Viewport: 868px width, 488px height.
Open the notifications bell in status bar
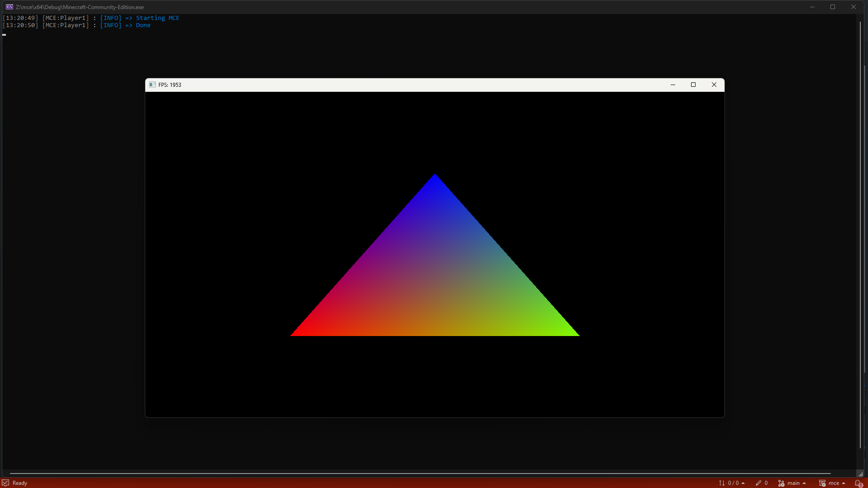point(858,483)
